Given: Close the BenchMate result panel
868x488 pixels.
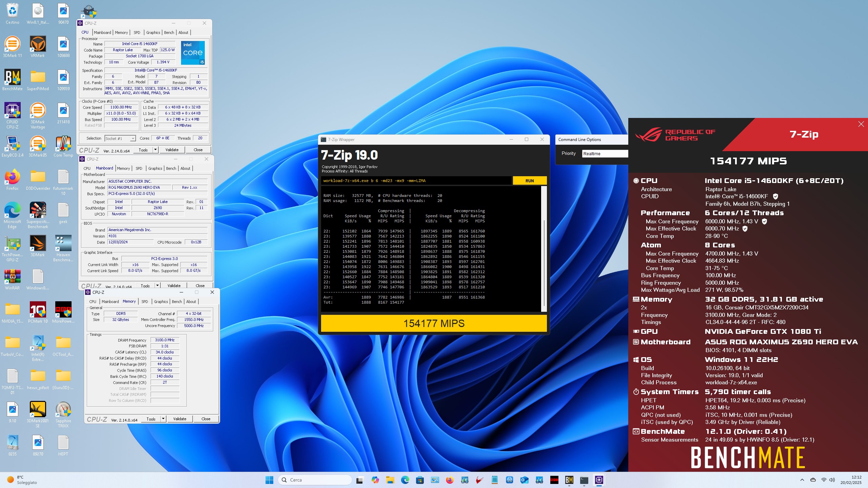Looking at the screenshot, I should 861,124.
